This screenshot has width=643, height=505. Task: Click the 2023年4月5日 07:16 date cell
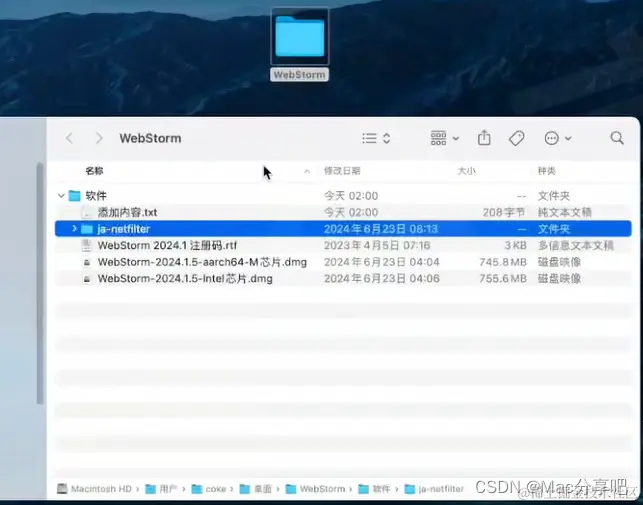pos(377,245)
